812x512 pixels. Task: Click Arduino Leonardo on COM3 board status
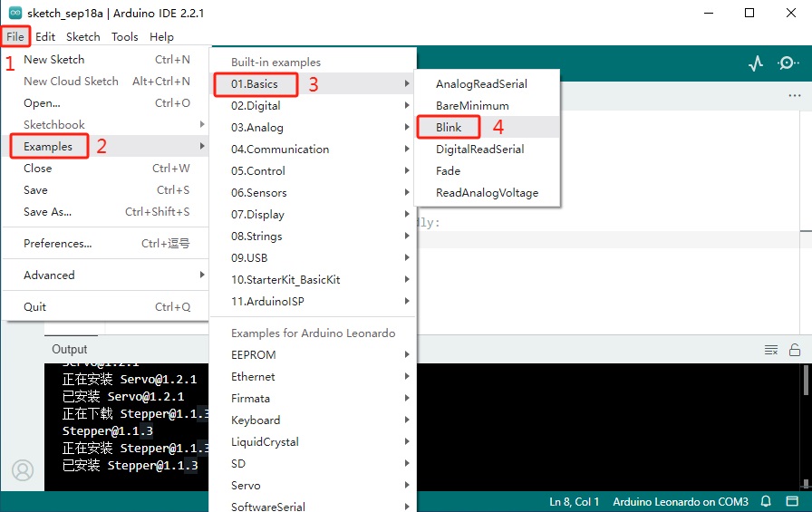[x=681, y=502]
